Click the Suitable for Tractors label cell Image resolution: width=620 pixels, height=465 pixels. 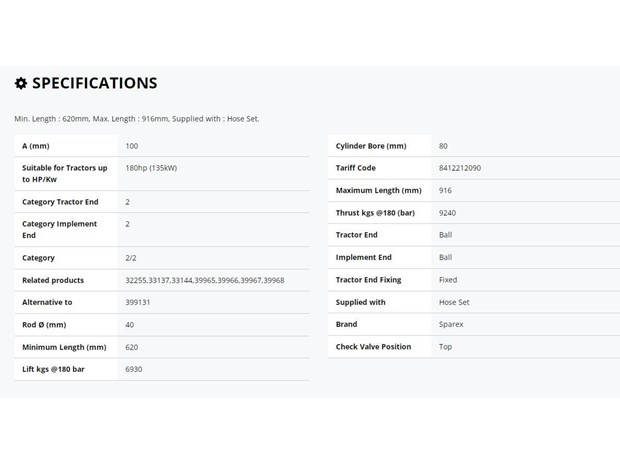point(66,174)
